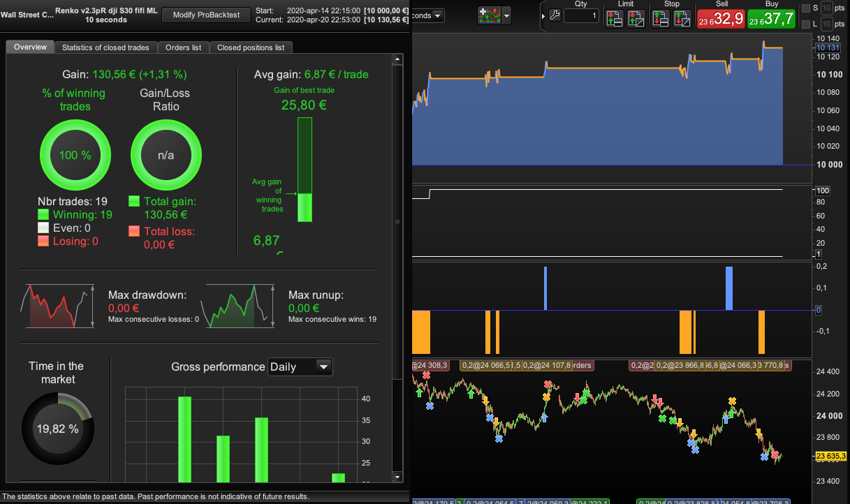Open Gross performance Daily dropdown

[x=300, y=366]
